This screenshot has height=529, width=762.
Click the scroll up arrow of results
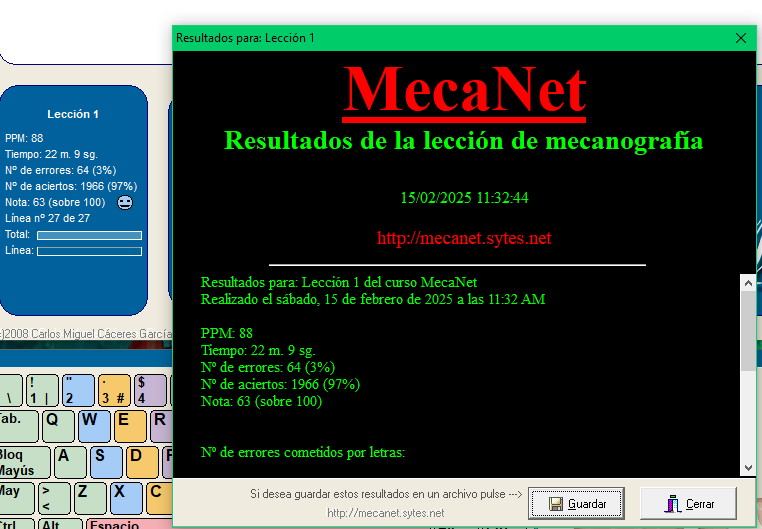pyautogui.click(x=748, y=283)
